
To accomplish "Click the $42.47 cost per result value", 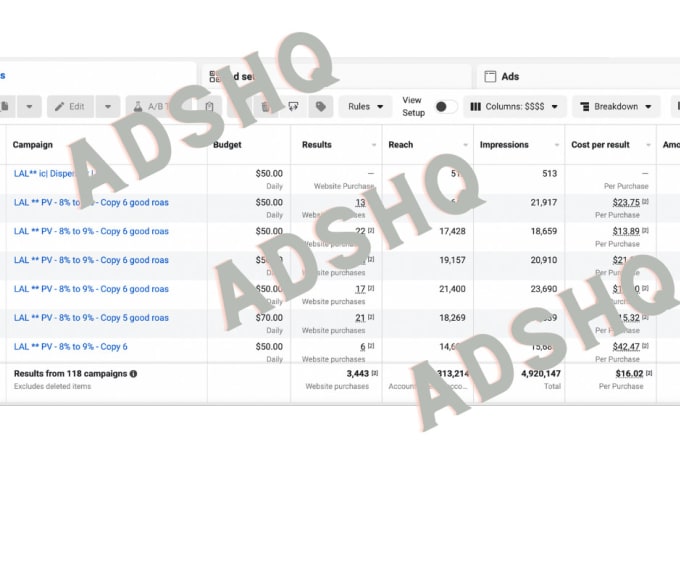I will (x=626, y=347).
